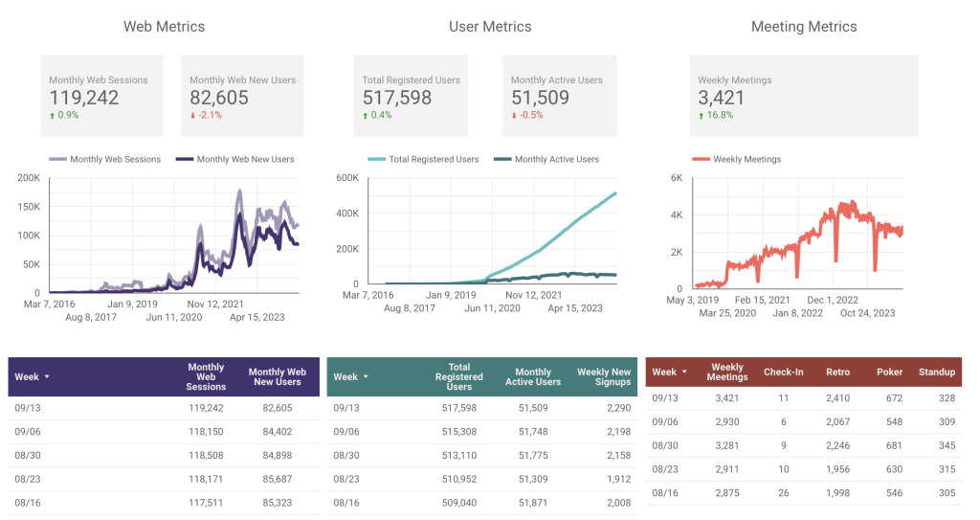Click the green up arrow under Total Registered Users
980x520 pixels.
(366, 116)
